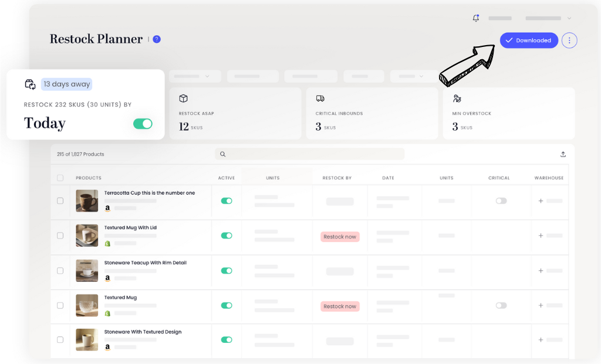Click Restock now badge for Textured Mug
The width and height of the screenshot is (601, 364).
point(340,306)
